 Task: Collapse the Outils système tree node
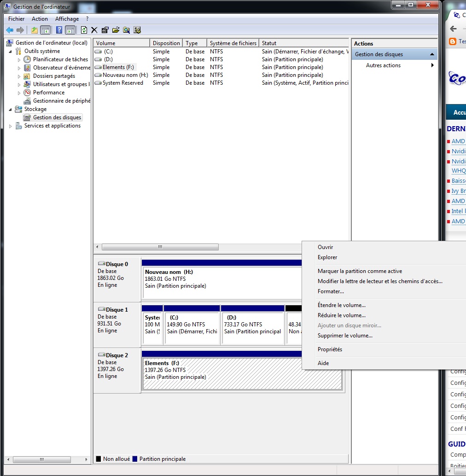tap(11, 51)
